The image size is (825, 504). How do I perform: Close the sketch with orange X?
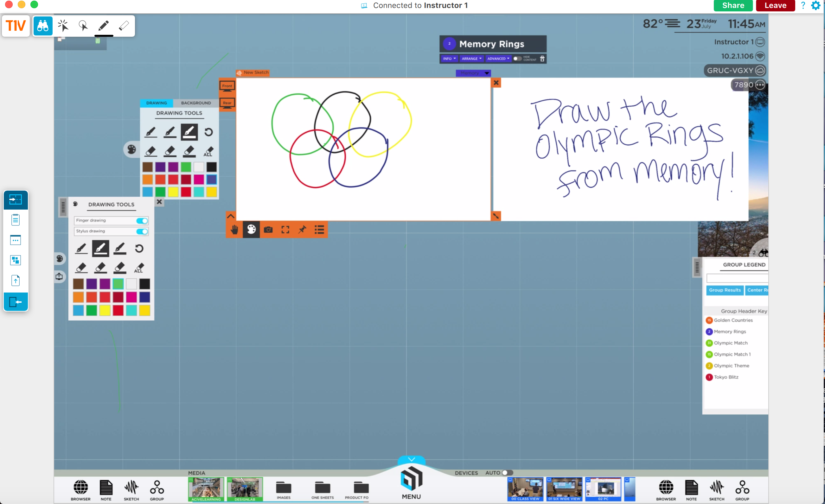point(496,83)
